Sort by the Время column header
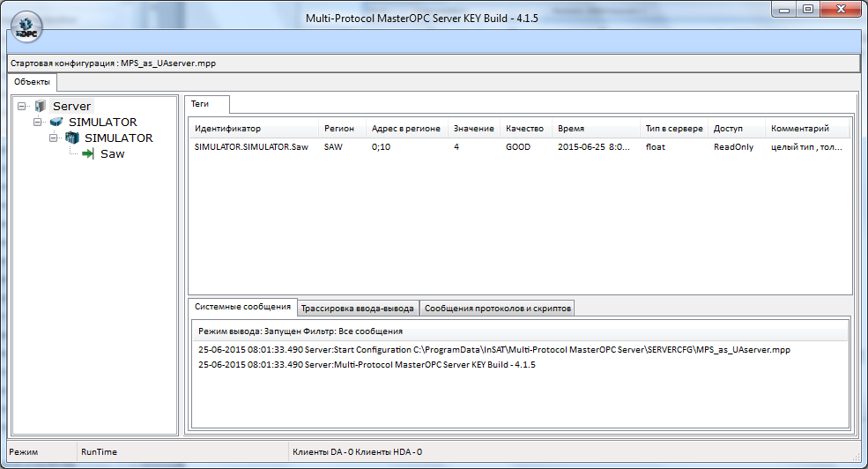 coord(597,129)
